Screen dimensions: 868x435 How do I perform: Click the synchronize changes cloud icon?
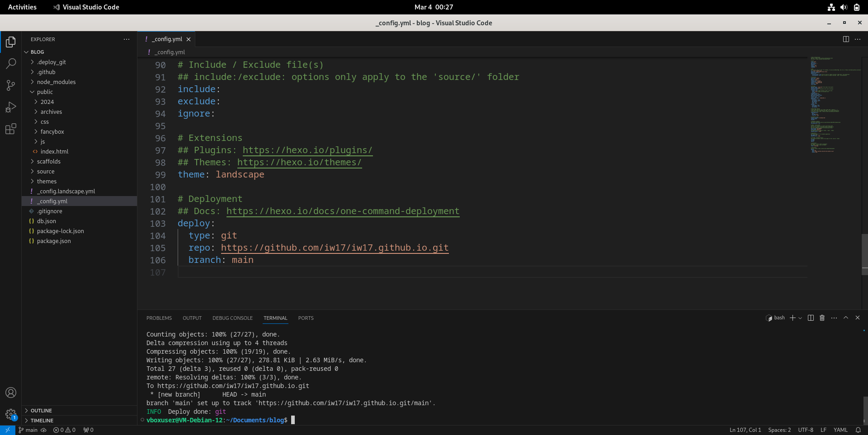point(44,430)
